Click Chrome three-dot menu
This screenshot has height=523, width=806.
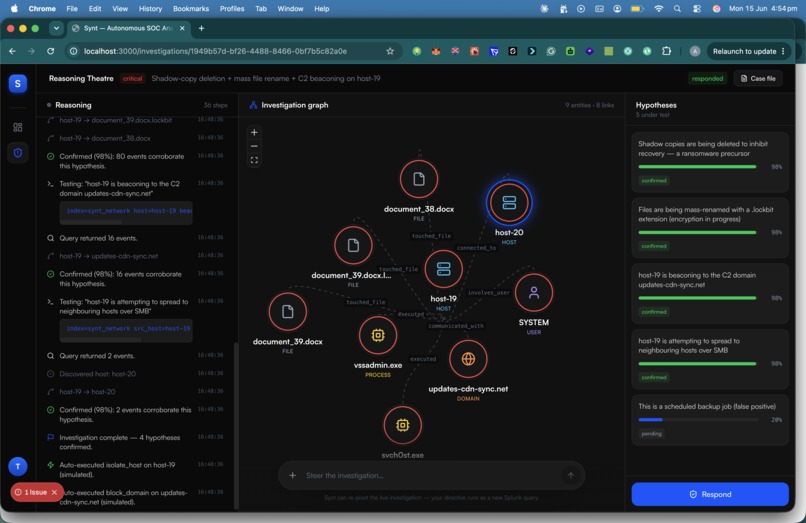(783, 51)
